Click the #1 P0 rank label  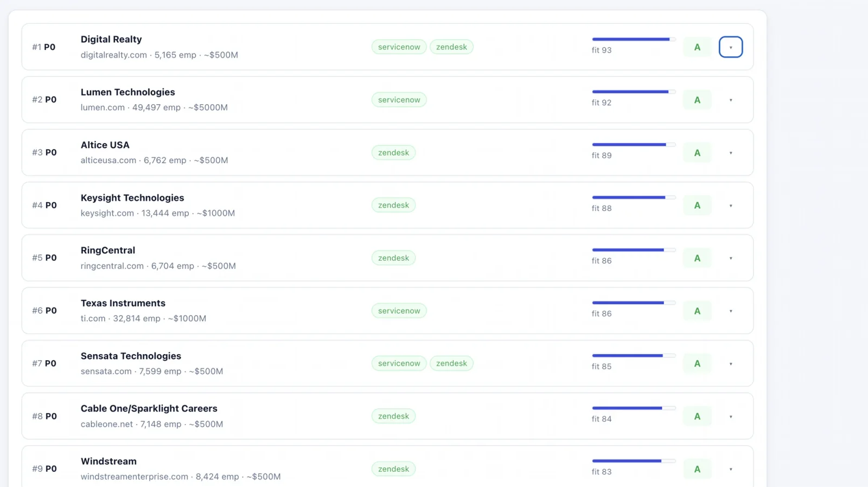44,47
